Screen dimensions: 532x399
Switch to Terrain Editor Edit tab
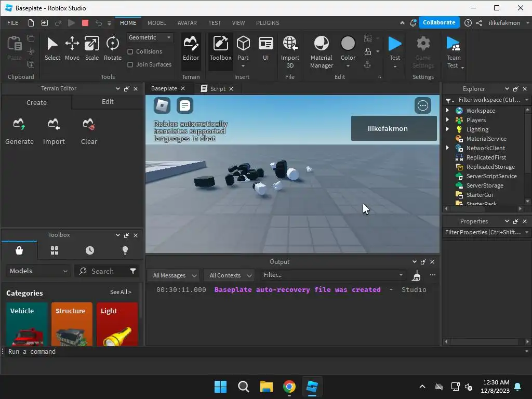tap(108, 101)
